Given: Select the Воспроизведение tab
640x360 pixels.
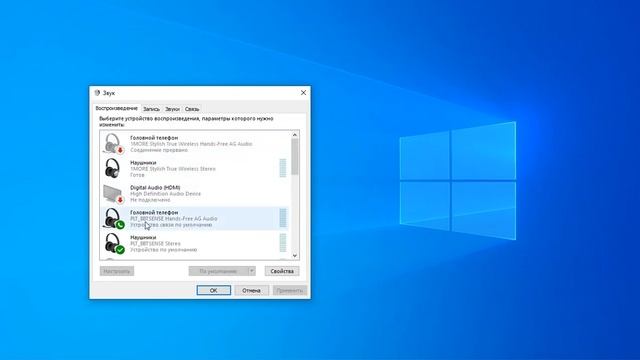Looking at the screenshot, I should 116,108.
